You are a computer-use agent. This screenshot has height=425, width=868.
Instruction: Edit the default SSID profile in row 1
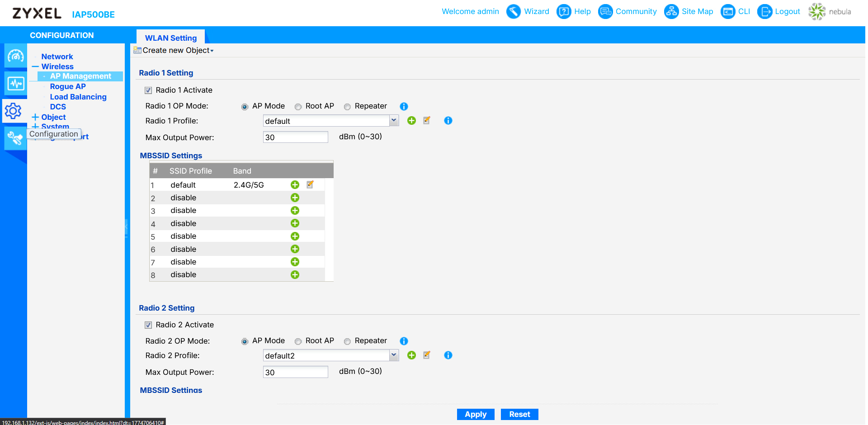click(310, 184)
